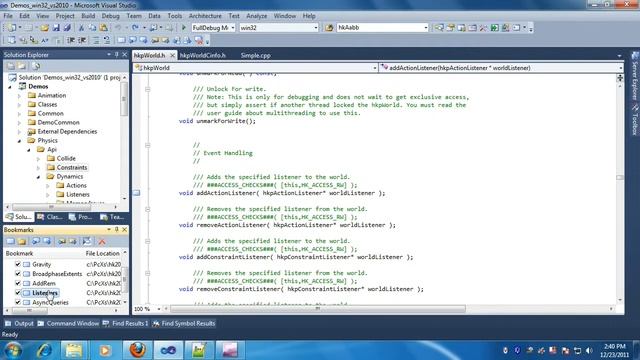Switch to the Class View tab
The image size is (640, 360).
click(x=50, y=217)
